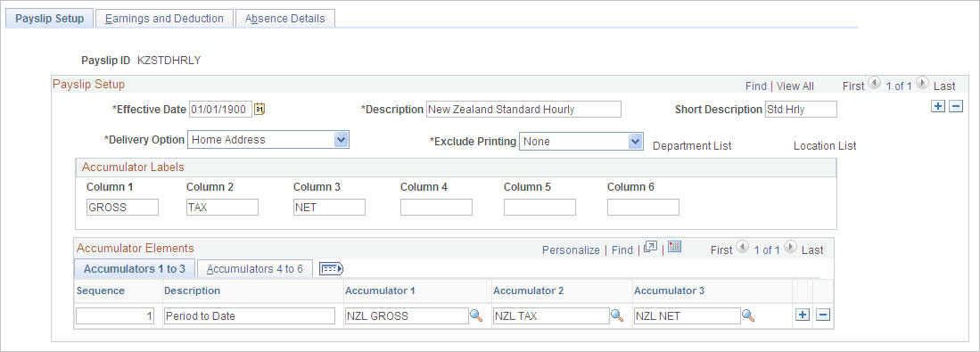
Task: Click the Description column header in grid
Action: click(x=192, y=291)
